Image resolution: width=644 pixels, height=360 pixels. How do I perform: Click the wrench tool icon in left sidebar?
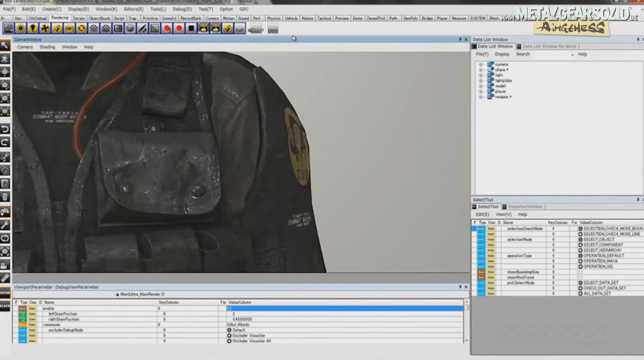[x=5, y=225]
